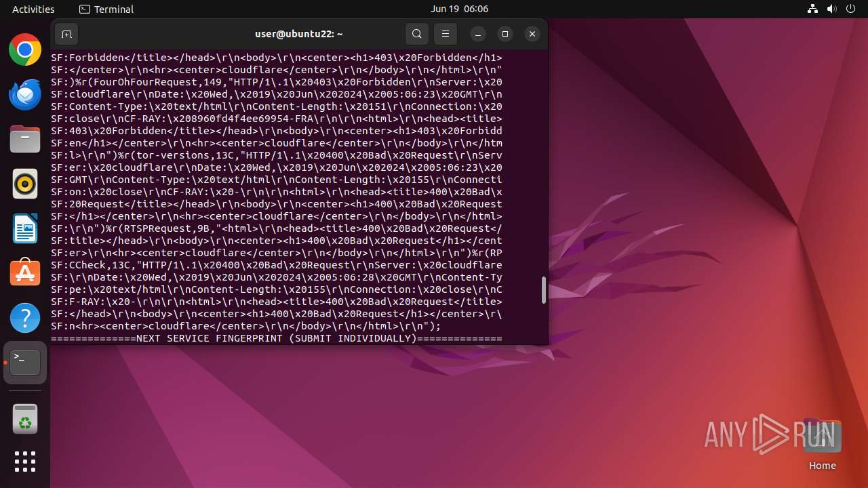Show the applications grid
The width and height of the screenshot is (868, 488).
click(25, 462)
